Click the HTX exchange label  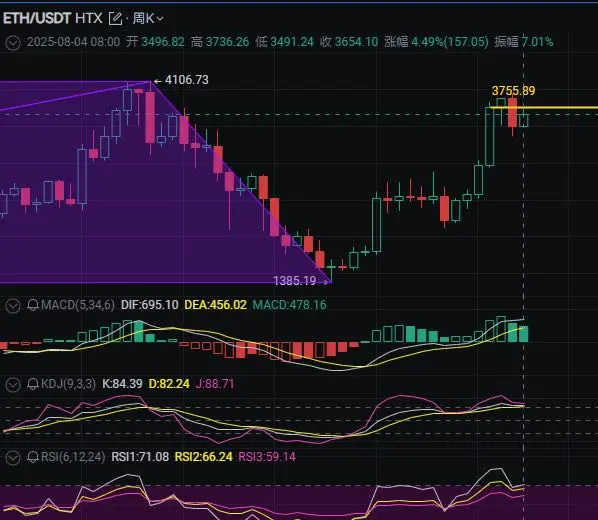[89, 18]
